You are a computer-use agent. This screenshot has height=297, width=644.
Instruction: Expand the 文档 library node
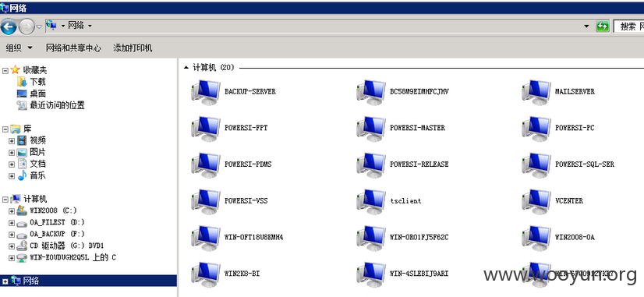point(12,164)
